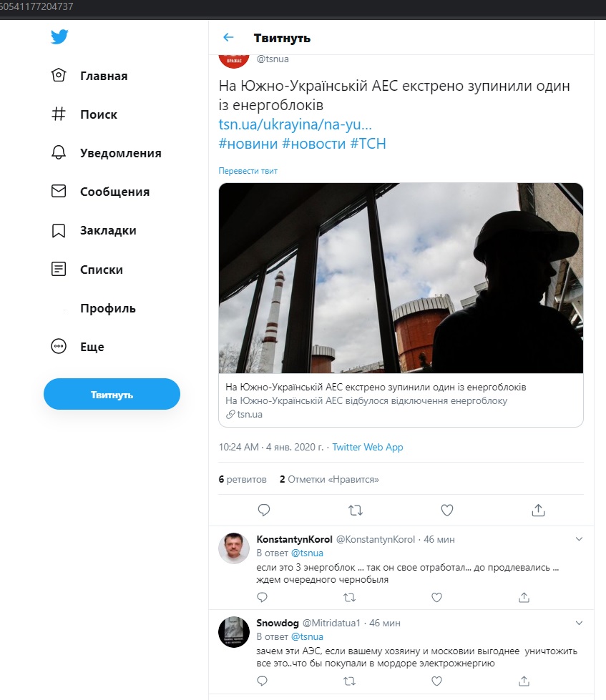Click the Перевести твит link

248,171
